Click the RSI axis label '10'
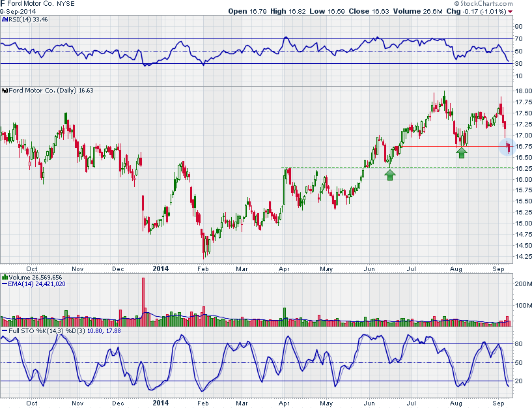 (519, 76)
